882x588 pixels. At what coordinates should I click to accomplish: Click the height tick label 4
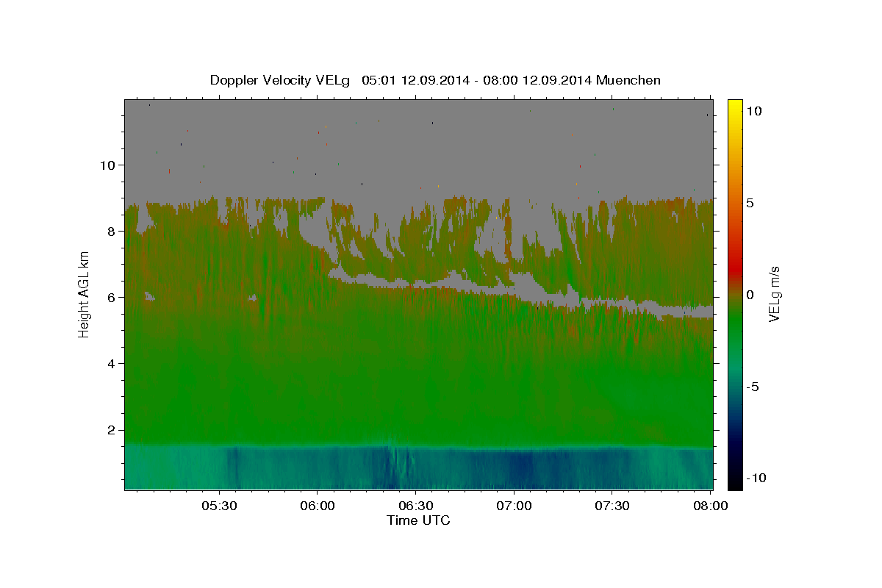pos(113,364)
